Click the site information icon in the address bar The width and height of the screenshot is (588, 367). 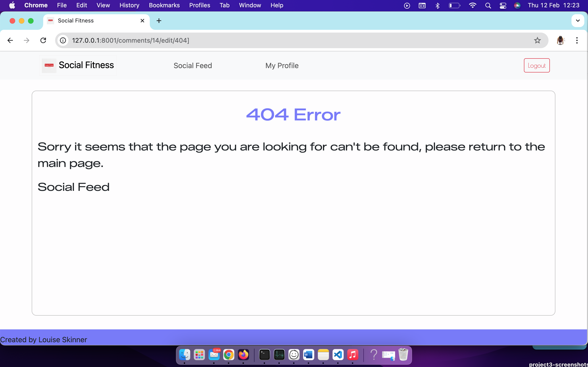63,40
